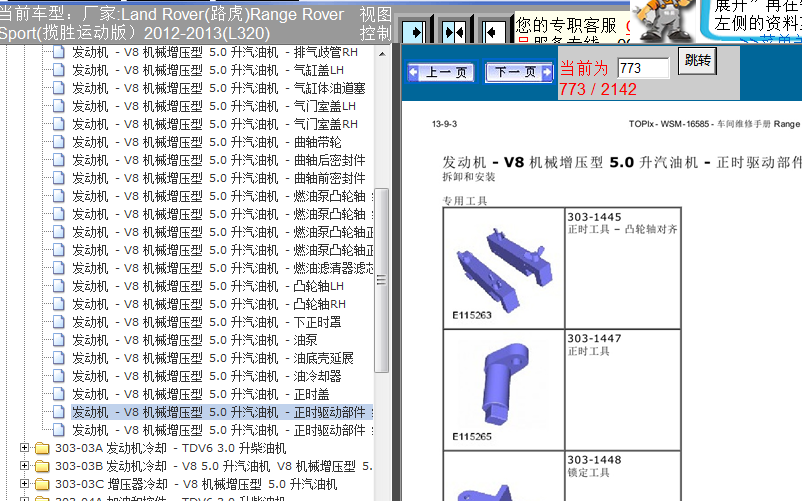The image size is (802, 501).
Task: Click the document icon beside 曲轴前密封件
Action: pos(59,178)
